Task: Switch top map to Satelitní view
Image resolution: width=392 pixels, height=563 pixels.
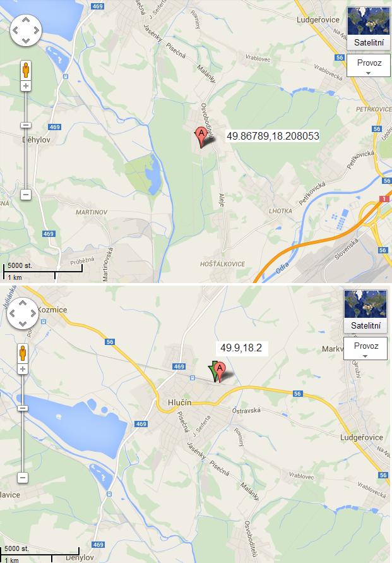Action: pos(369,28)
